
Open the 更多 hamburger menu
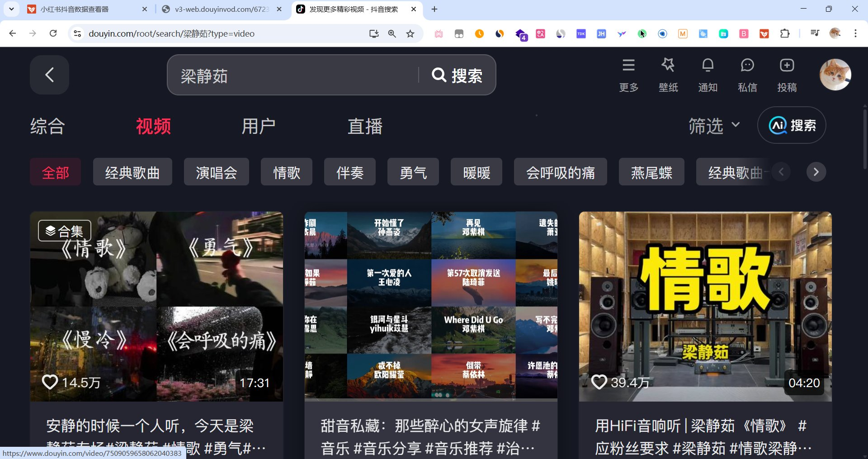pyautogui.click(x=628, y=75)
